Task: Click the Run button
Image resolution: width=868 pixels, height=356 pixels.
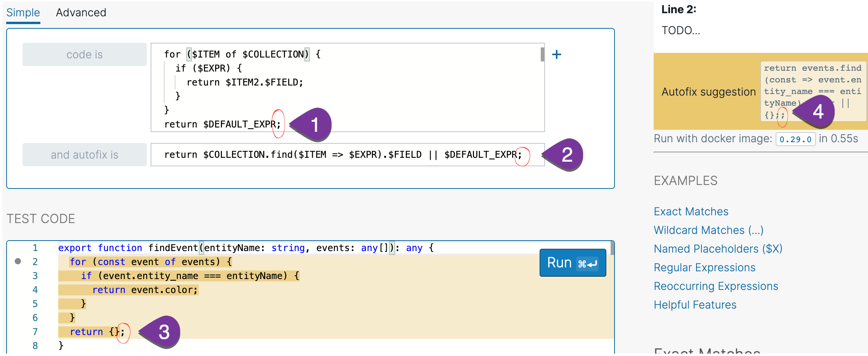Action: click(x=559, y=262)
